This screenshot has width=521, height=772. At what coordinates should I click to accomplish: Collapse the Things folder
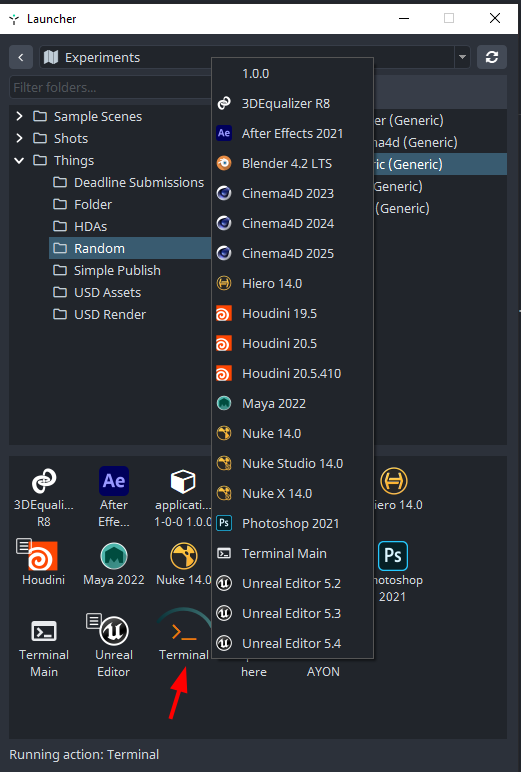[x=19, y=161]
